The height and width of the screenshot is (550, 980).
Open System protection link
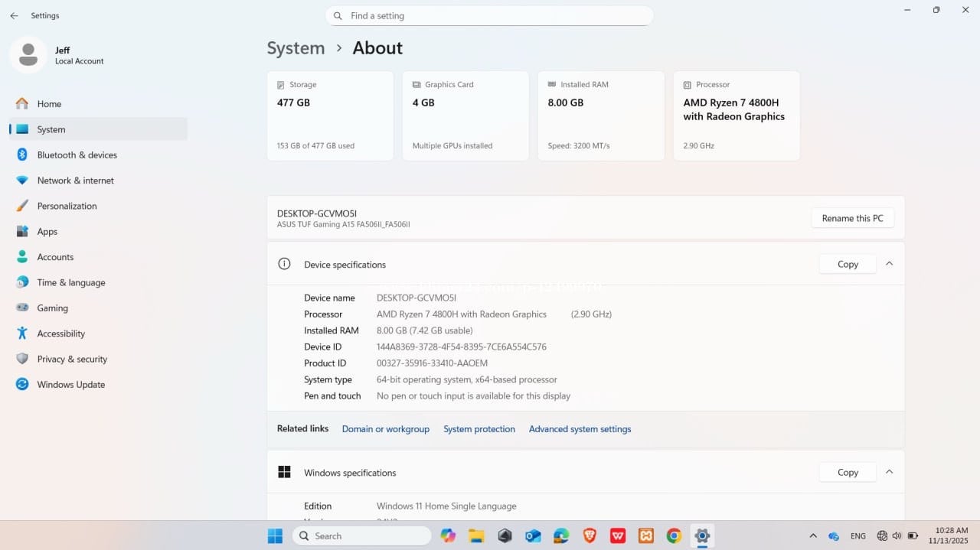479,429
